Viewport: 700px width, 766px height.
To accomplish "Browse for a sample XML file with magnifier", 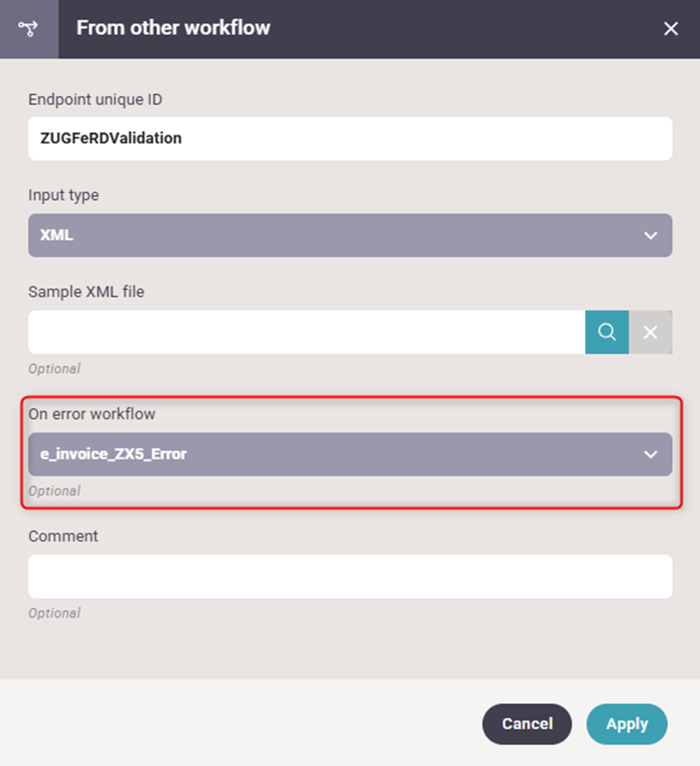I will [607, 332].
